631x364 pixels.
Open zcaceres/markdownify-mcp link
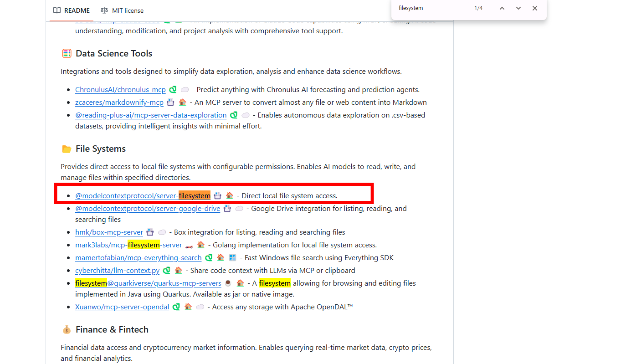[119, 103]
